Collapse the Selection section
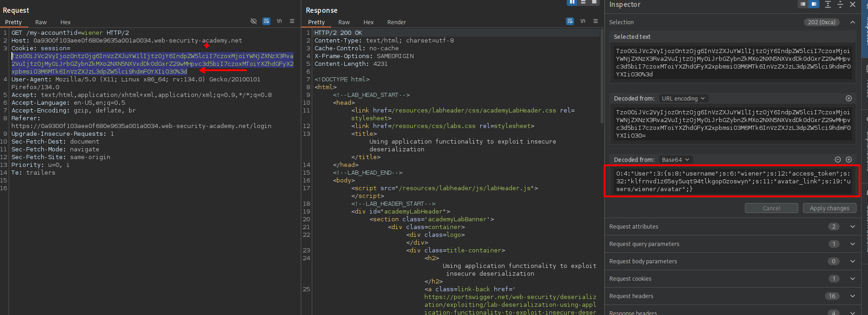Viewport: 868px width, 315px height. pyautogui.click(x=852, y=22)
